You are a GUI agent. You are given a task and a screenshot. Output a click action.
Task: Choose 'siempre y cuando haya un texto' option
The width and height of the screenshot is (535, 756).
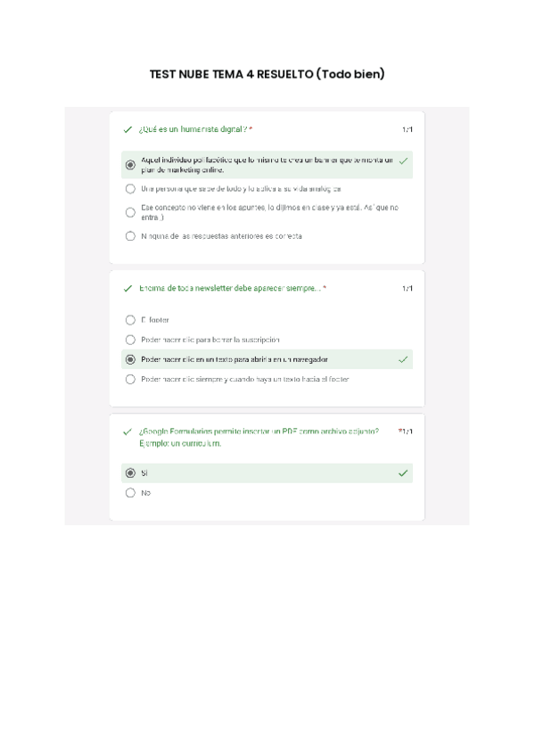[x=131, y=379]
